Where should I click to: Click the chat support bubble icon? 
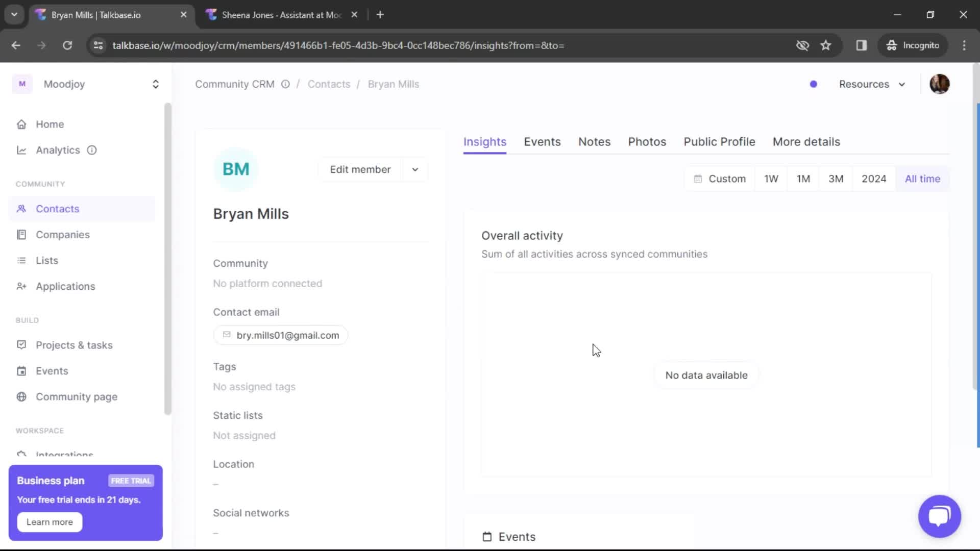coord(941,515)
